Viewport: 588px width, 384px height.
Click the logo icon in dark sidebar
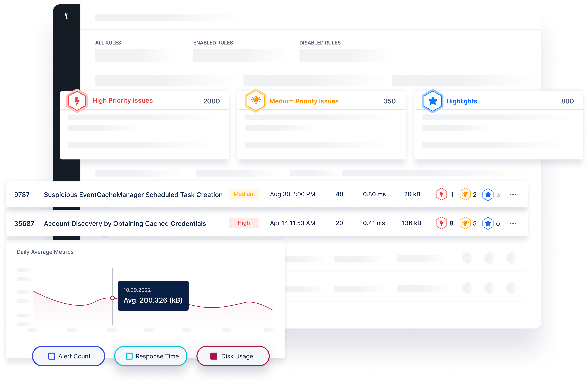[x=67, y=16]
